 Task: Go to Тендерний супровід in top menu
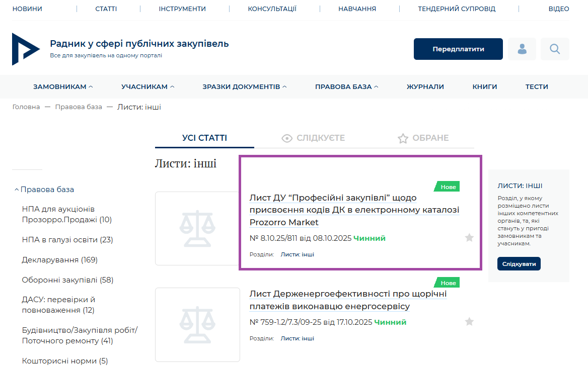click(457, 9)
